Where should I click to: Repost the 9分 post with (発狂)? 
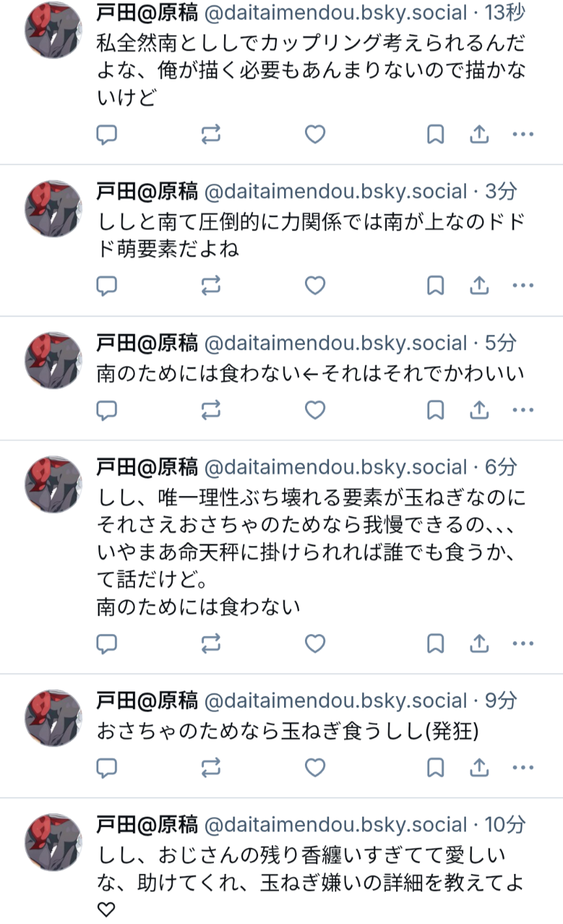pos(210,768)
